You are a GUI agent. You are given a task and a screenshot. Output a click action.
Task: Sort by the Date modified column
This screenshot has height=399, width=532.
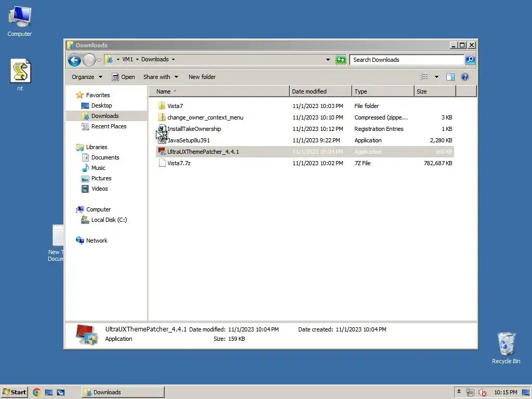click(x=321, y=91)
